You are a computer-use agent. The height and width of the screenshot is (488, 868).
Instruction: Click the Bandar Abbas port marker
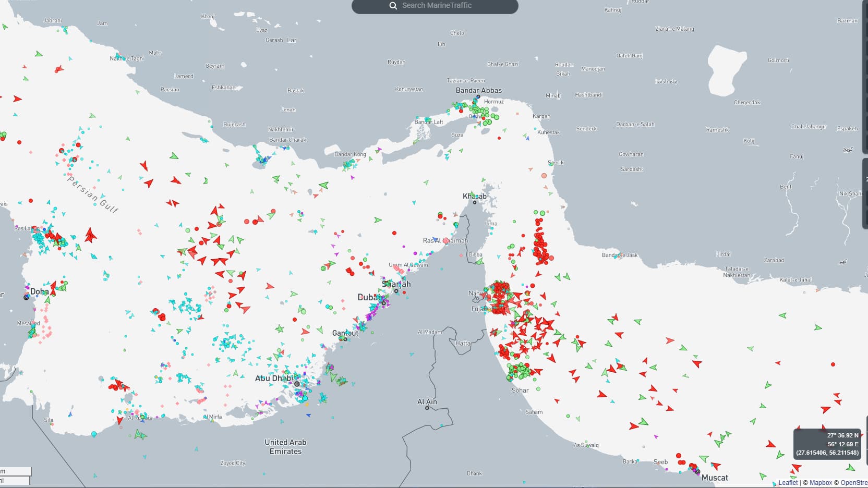click(478, 97)
